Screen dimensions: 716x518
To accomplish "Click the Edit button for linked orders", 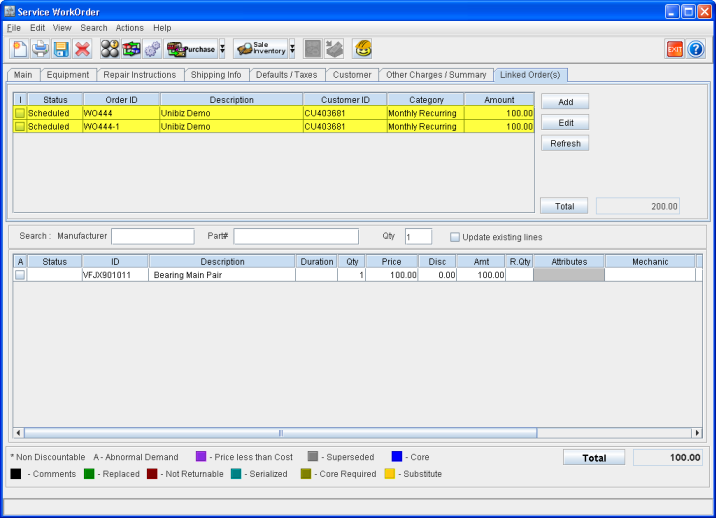I will pyautogui.click(x=565, y=123).
